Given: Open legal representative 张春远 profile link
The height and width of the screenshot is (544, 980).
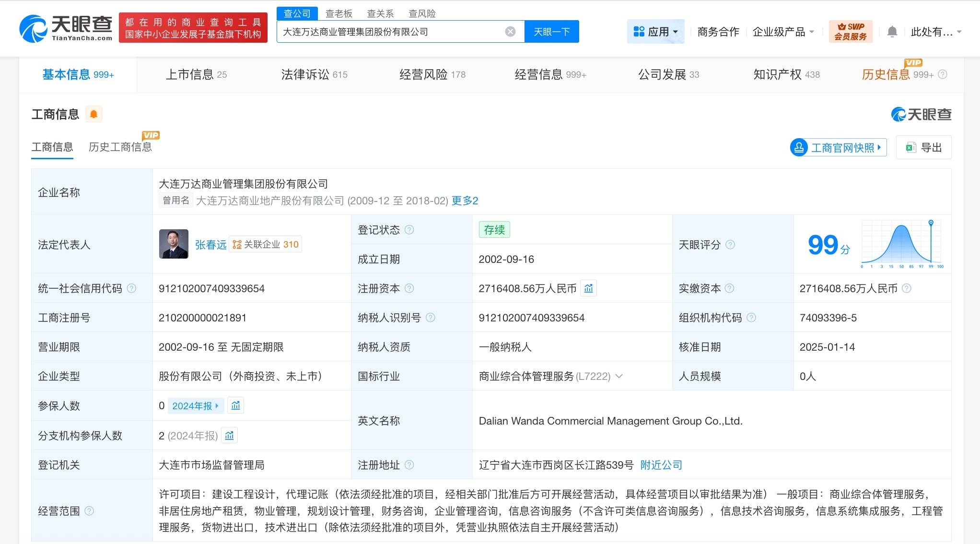Looking at the screenshot, I should pos(211,244).
